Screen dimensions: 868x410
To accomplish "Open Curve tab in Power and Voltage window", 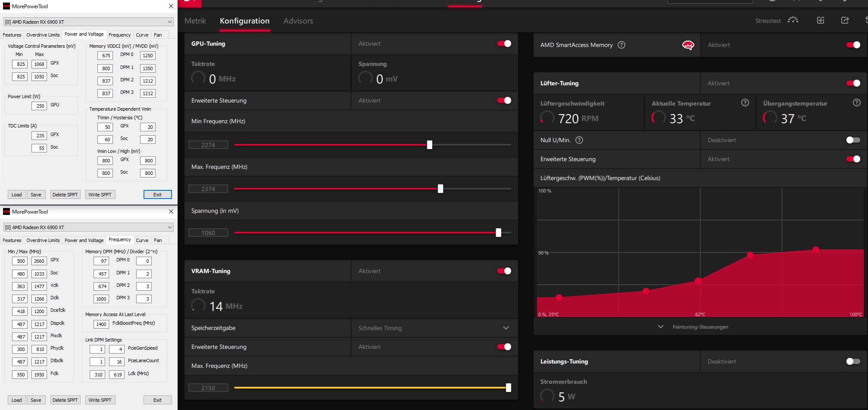I will 142,35.
